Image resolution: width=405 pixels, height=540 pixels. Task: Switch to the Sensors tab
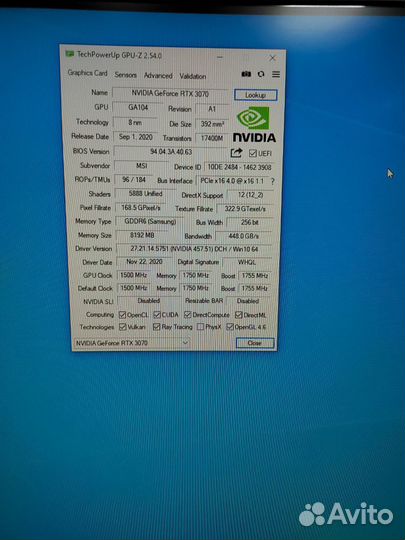(125, 74)
